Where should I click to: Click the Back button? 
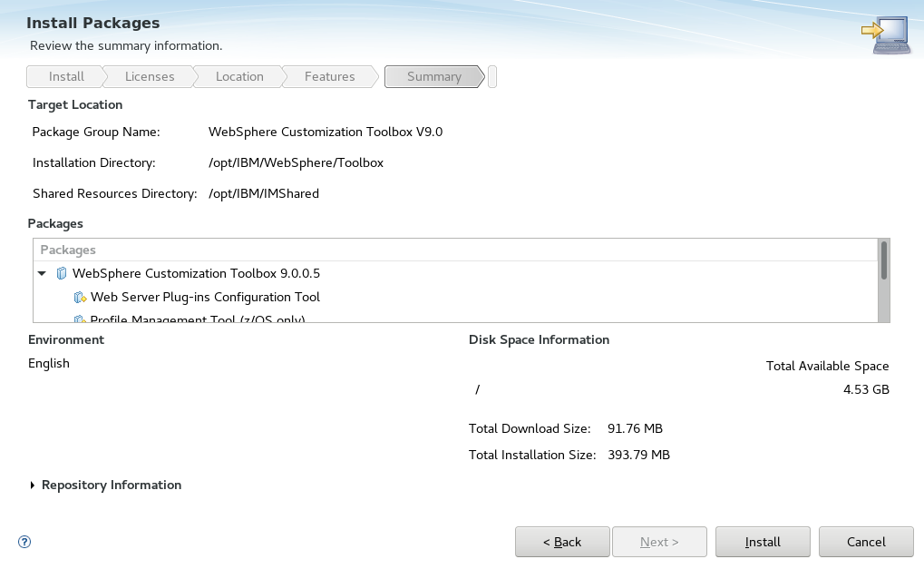[562, 542]
